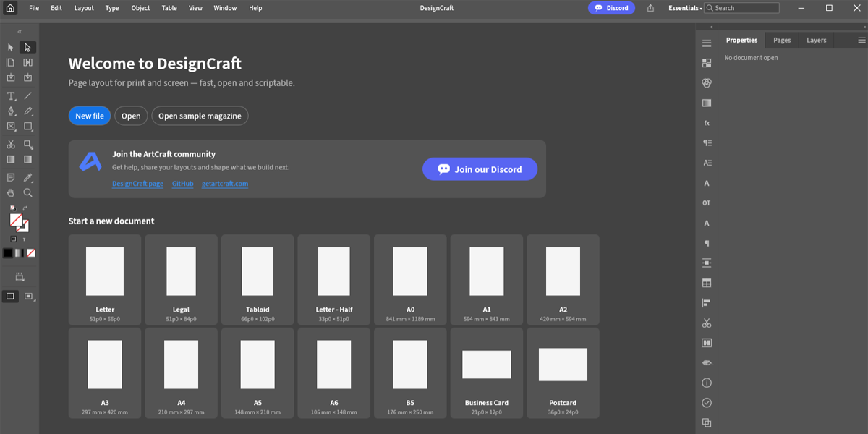The width and height of the screenshot is (868, 434).
Task: Choose the Zoom magnifier tool
Action: [28, 193]
